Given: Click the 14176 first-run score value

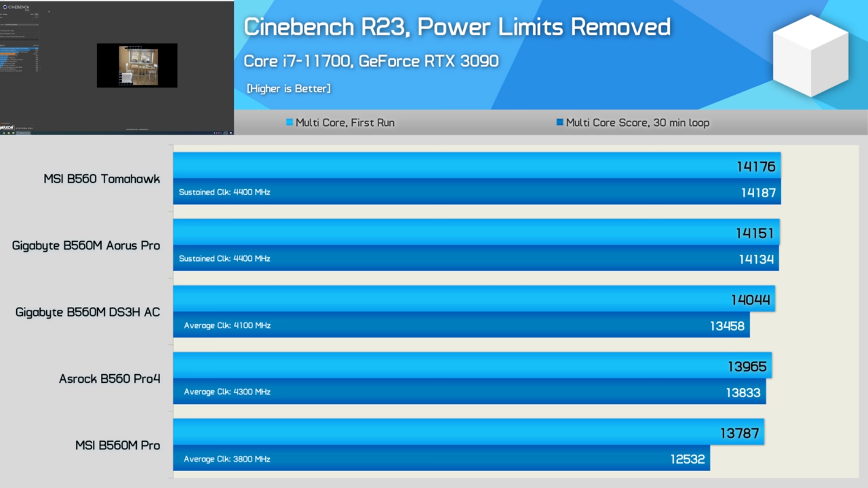Looking at the screenshot, I should pyautogui.click(x=756, y=166).
